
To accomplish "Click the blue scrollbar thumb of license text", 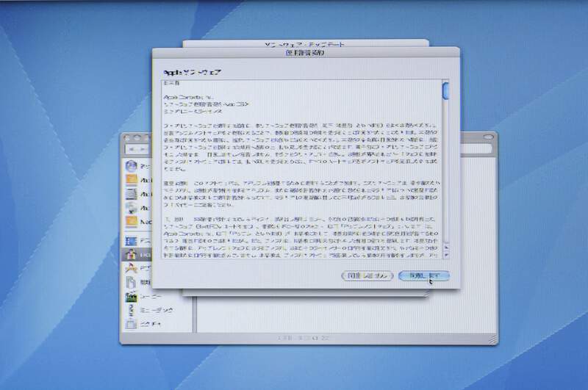I will [x=445, y=90].
